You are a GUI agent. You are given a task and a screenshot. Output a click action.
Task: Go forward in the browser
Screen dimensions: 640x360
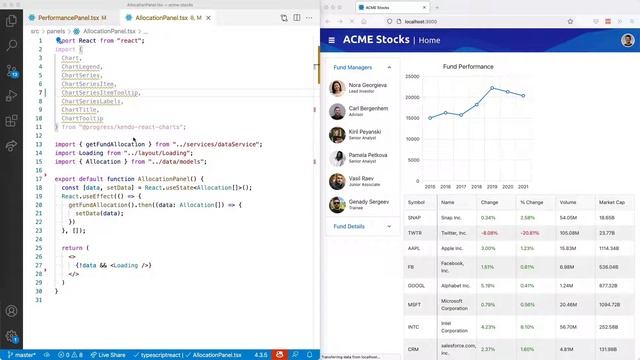click(340, 21)
